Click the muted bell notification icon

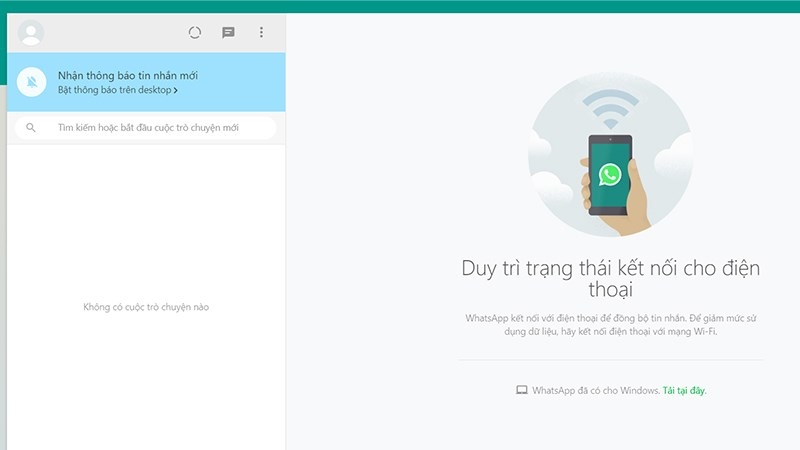click(x=32, y=82)
